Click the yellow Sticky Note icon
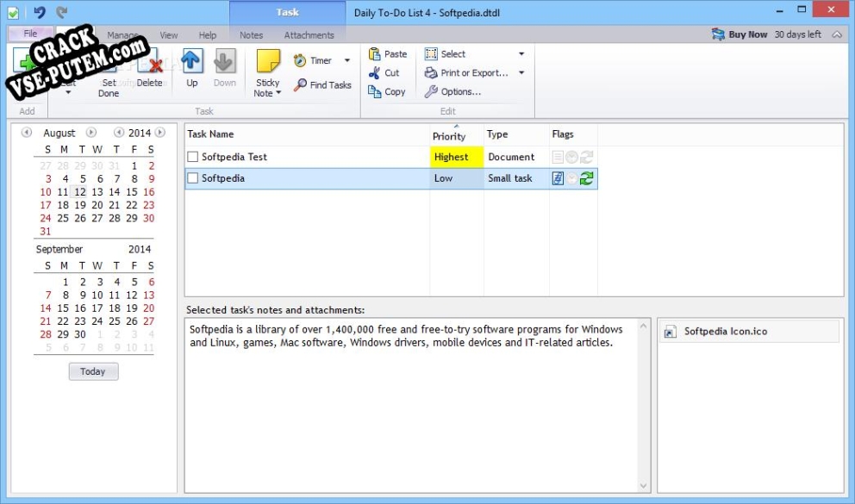 (268, 61)
